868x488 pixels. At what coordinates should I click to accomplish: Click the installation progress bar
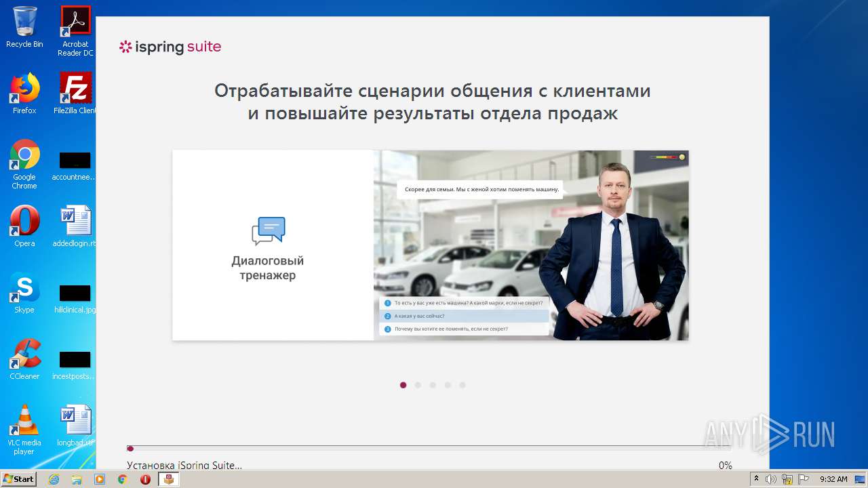(x=429, y=448)
